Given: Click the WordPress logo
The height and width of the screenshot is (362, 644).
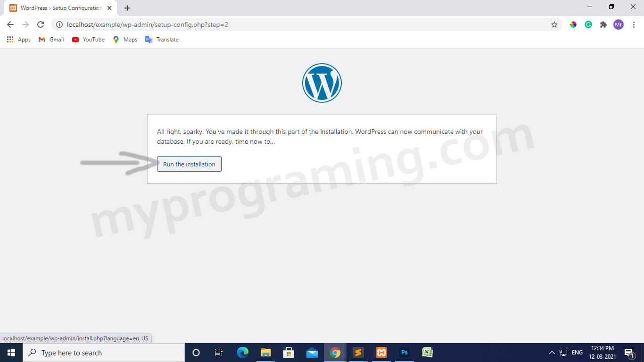Looking at the screenshot, I should click(322, 83).
